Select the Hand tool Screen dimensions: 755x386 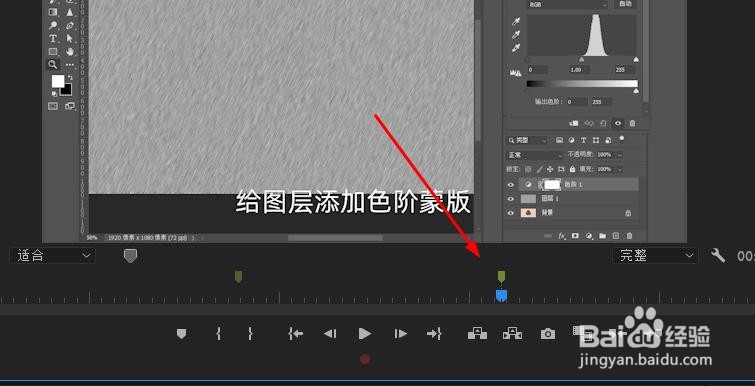click(70, 51)
